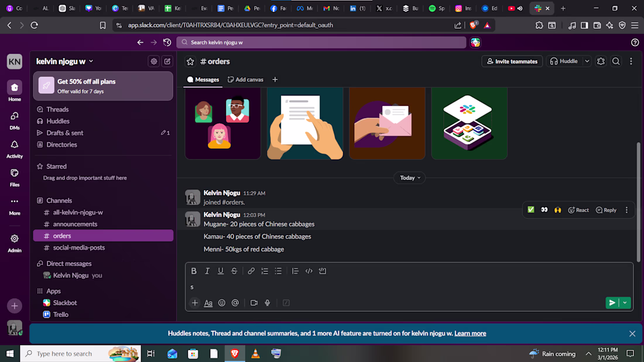Open the history clock icon
This screenshot has width=644, height=362.
(x=167, y=42)
